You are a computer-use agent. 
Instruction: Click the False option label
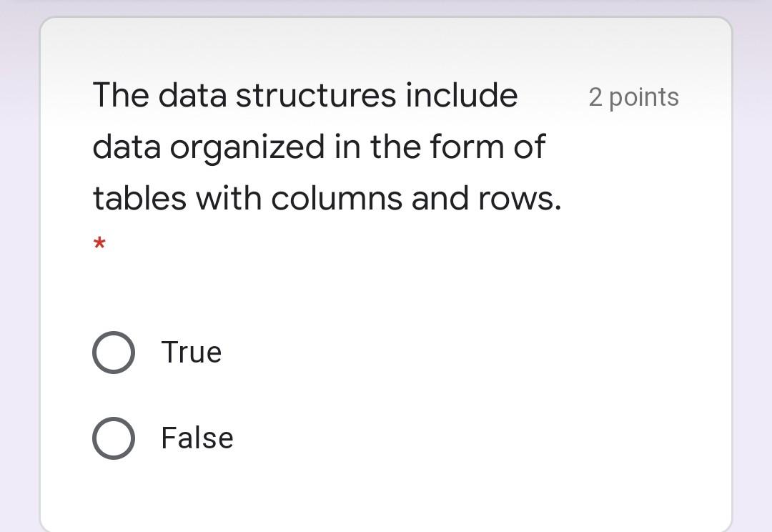[x=197, y=438]
